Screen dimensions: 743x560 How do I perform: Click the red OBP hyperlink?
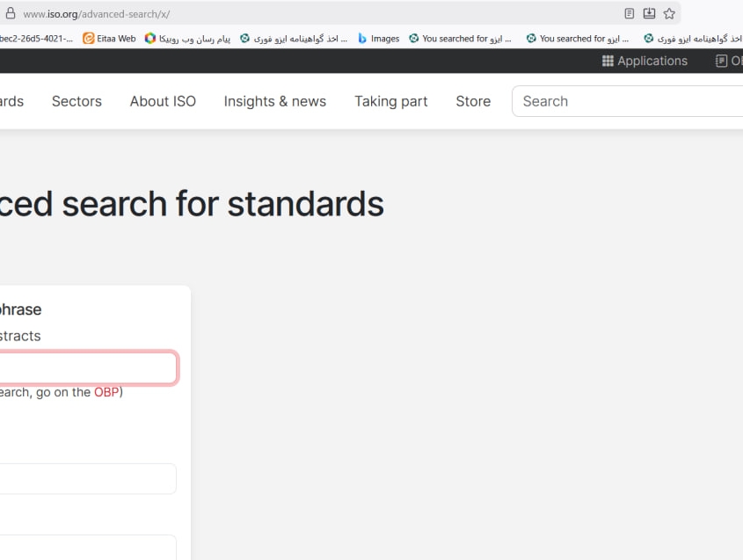click(106, 392)
